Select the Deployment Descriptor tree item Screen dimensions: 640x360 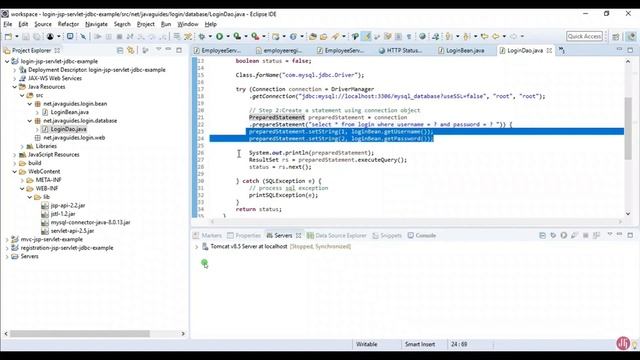97,70
